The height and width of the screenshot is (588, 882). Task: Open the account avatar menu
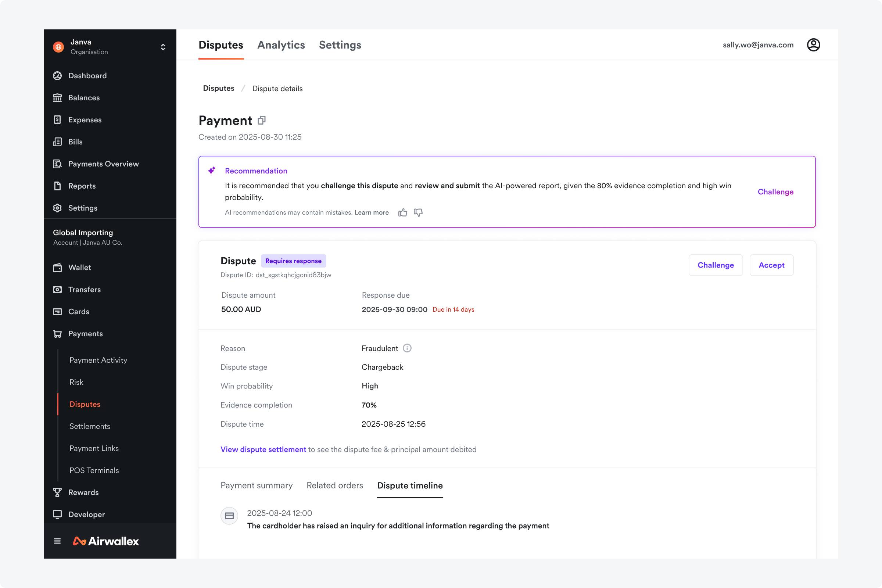[x=814, y=44]
